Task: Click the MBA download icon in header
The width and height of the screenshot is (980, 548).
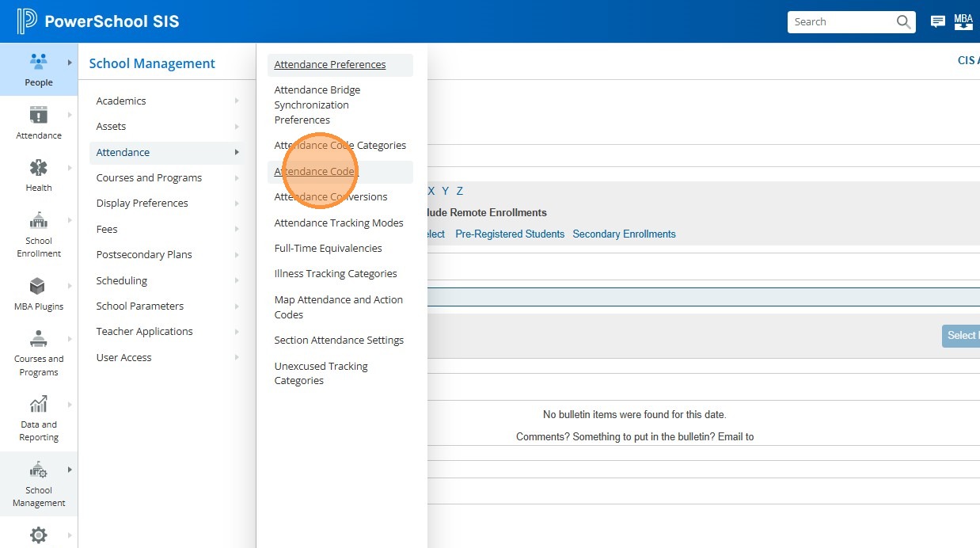Action: coord(963,21)
